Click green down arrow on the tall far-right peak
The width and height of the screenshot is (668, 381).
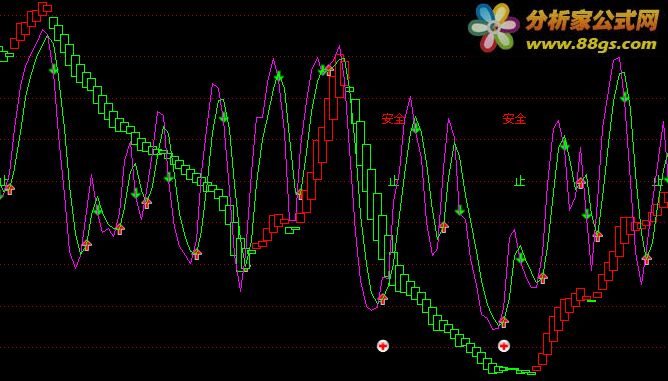[625, 97]
